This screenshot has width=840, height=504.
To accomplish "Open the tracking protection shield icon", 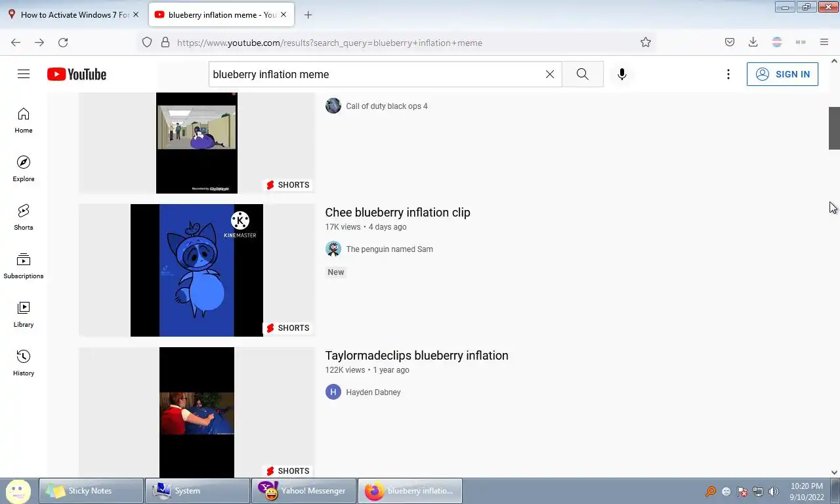I will point(147,43).
